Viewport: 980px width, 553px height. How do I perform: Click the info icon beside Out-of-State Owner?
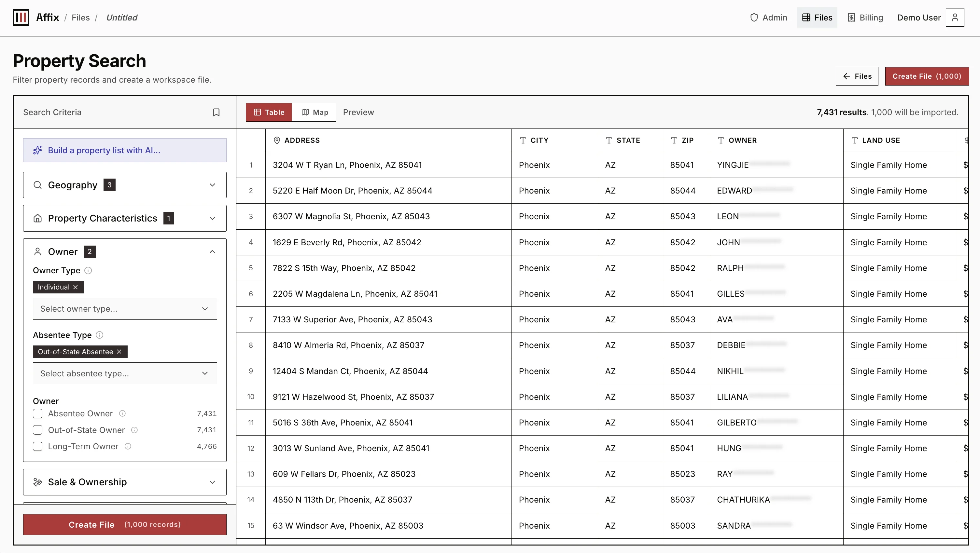(x=134, y=430)
